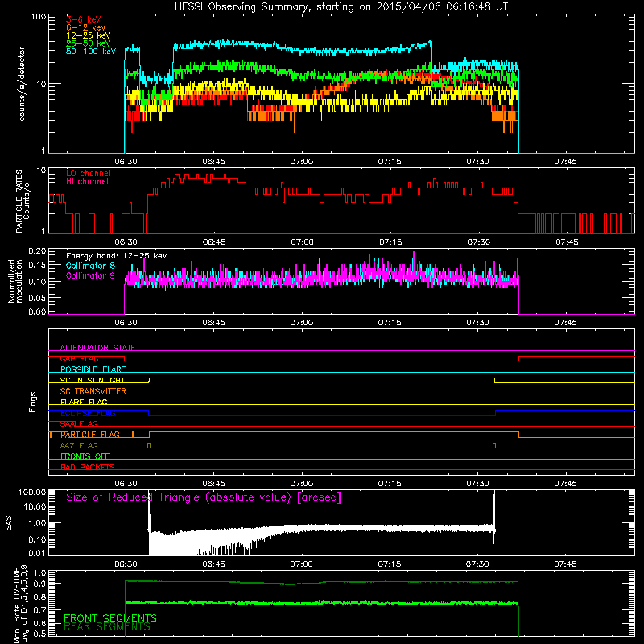The width and height of the screenshot is (644, 644).
Task: Select the orange 6-12 keV legend label
Action: (x=86, y=27)
